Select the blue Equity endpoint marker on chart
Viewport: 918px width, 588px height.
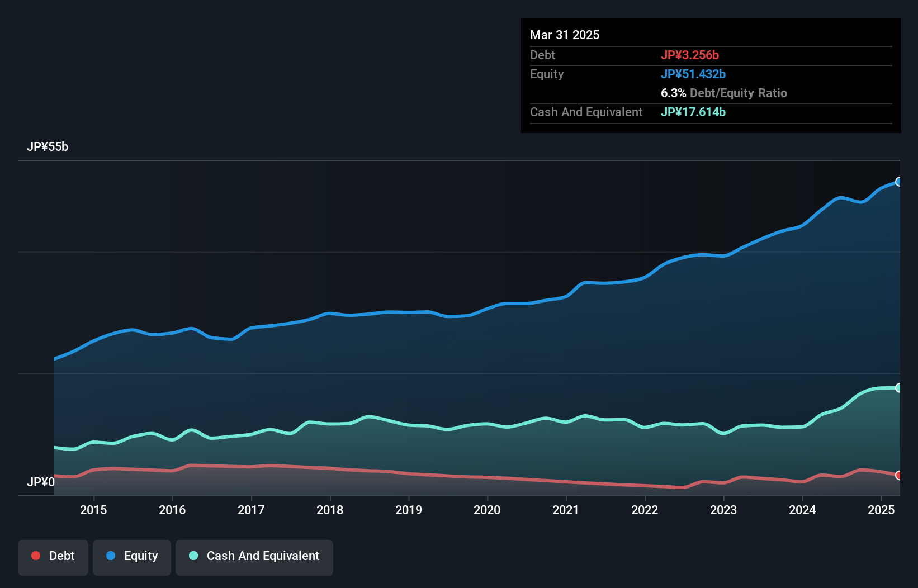(898, 182)
